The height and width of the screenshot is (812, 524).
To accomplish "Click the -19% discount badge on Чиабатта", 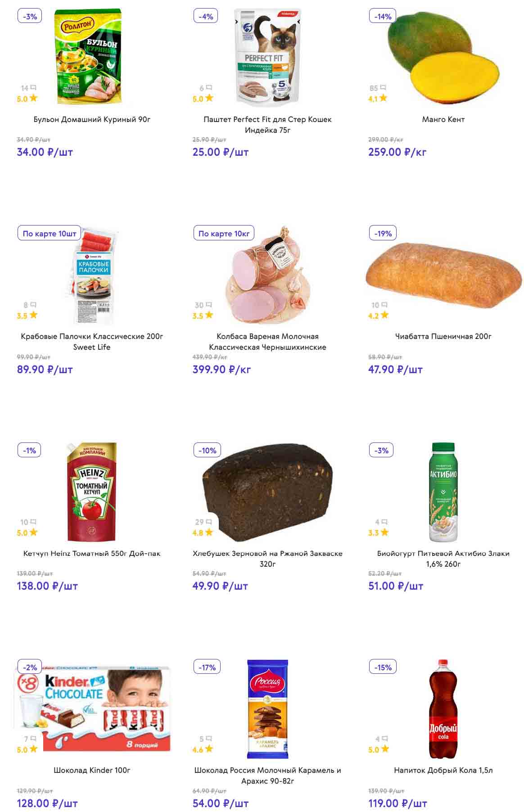I will pyautogui.click(x=383, y=234).
